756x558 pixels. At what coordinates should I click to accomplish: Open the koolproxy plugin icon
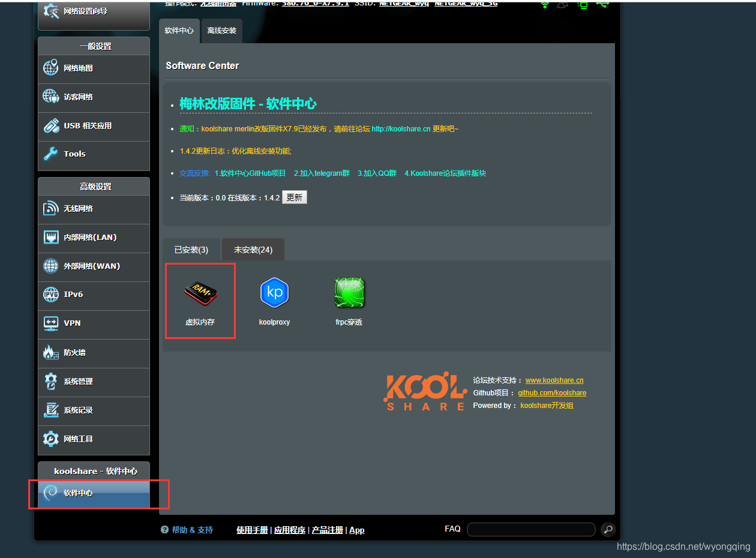pos(274,293)
